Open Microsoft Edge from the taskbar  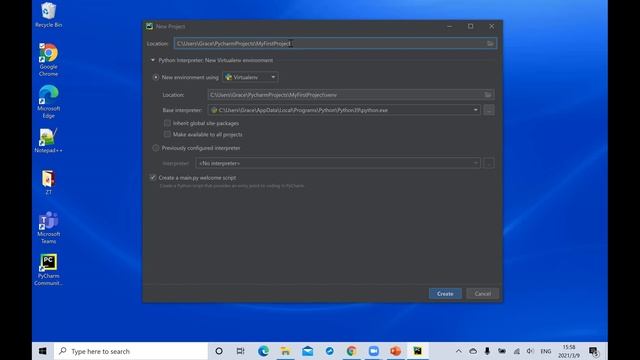[263, 351]
